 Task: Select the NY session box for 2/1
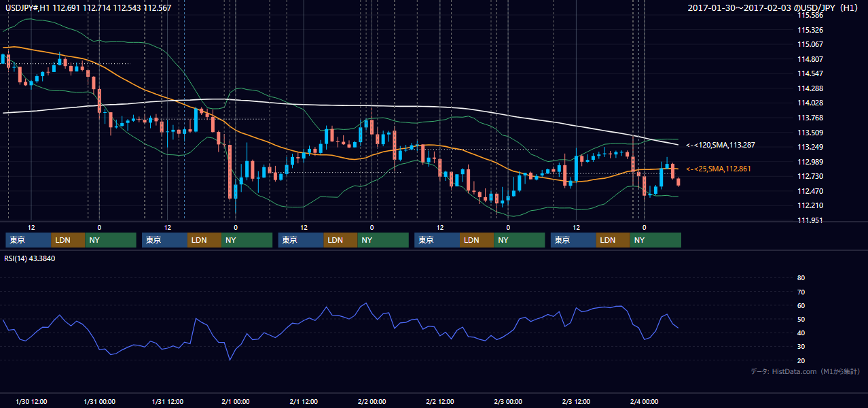(383, 240)
